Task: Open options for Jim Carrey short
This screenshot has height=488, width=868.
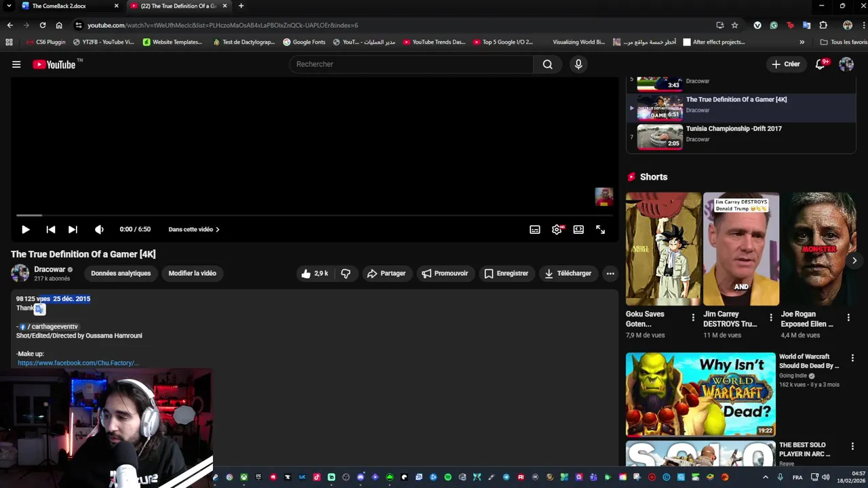Action: pyautogui.click(x=770, y=317)
